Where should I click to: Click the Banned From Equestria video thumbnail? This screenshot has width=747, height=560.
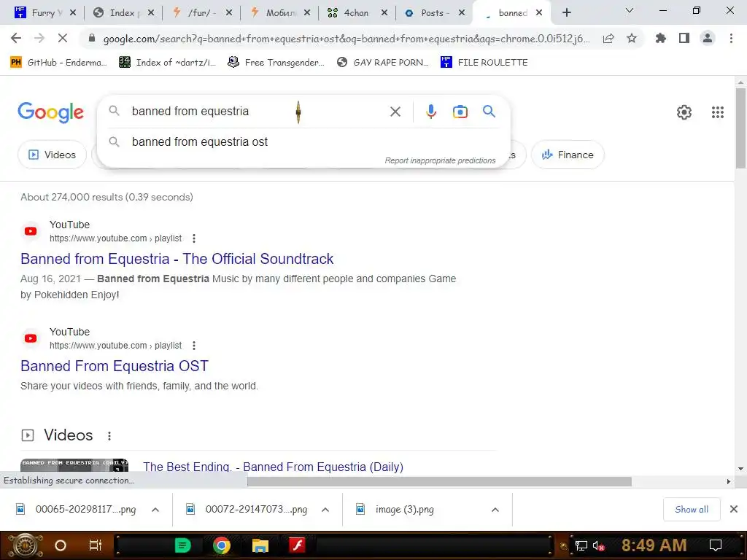(74, 465)
